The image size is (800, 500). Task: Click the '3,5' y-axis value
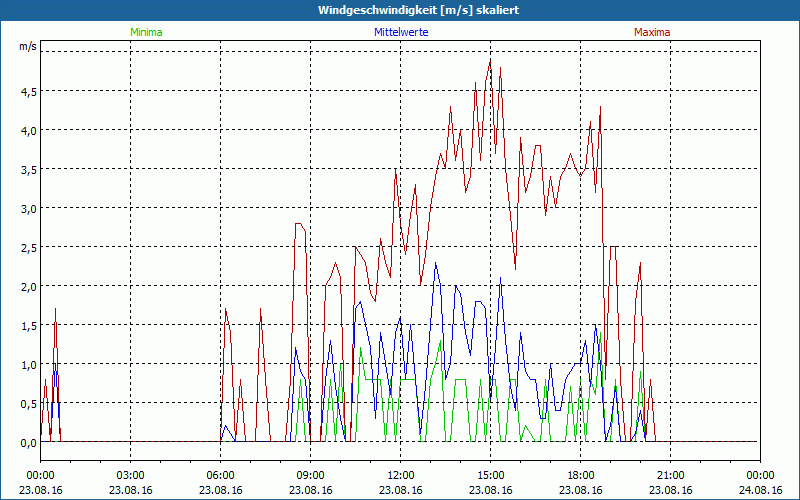pyautogui.click(x=29, y=170)
